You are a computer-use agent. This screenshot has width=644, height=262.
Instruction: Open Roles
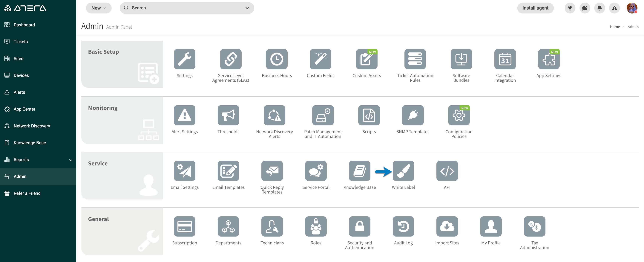[316, 226]
